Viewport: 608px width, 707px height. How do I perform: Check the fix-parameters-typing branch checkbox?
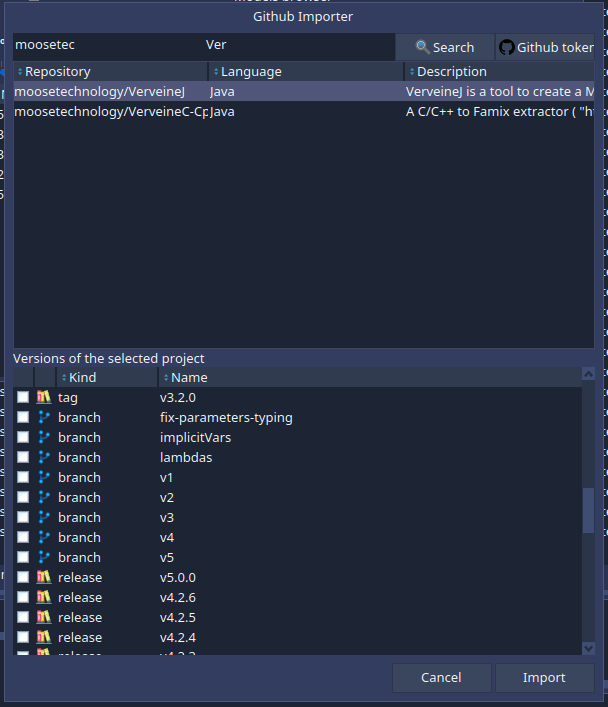coord(23,418)
